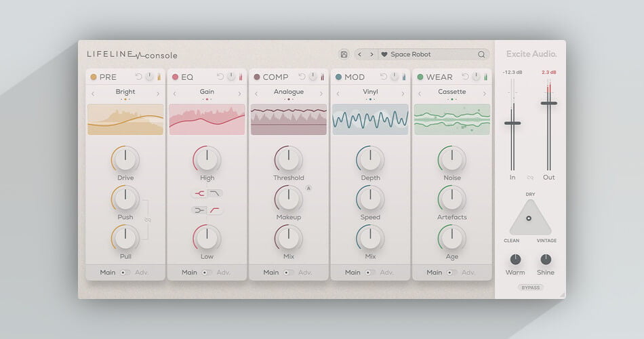The image size is (644, 339).
Task: Click the Excite Audio logo
Action: [531, 54]
